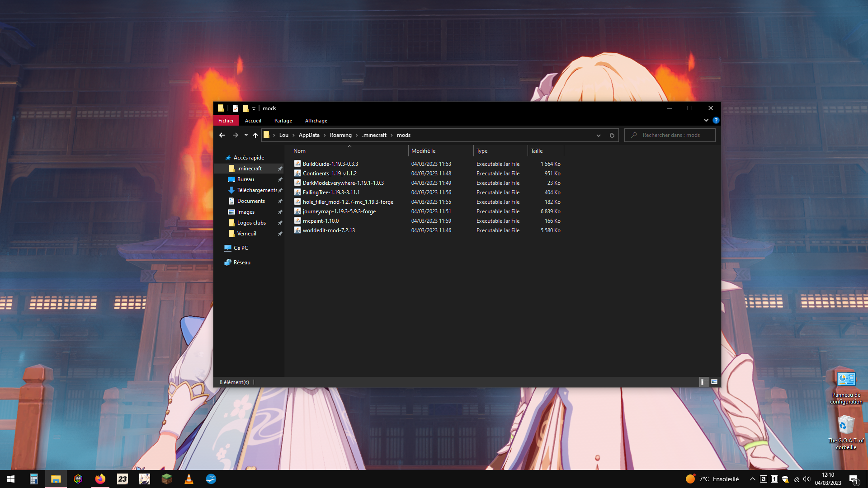The width and height of the screenshot is (868, 488).
Task: Open the Fichier menu
Action: click(226, 121)
